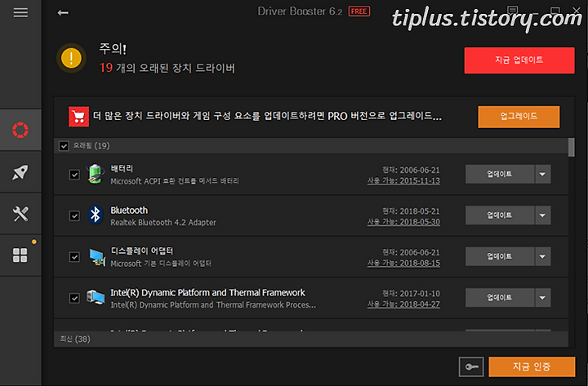The image size is (588, 386).
Task: Uncheck the 배터리 driver checkbox
Action: coord(74,175)
